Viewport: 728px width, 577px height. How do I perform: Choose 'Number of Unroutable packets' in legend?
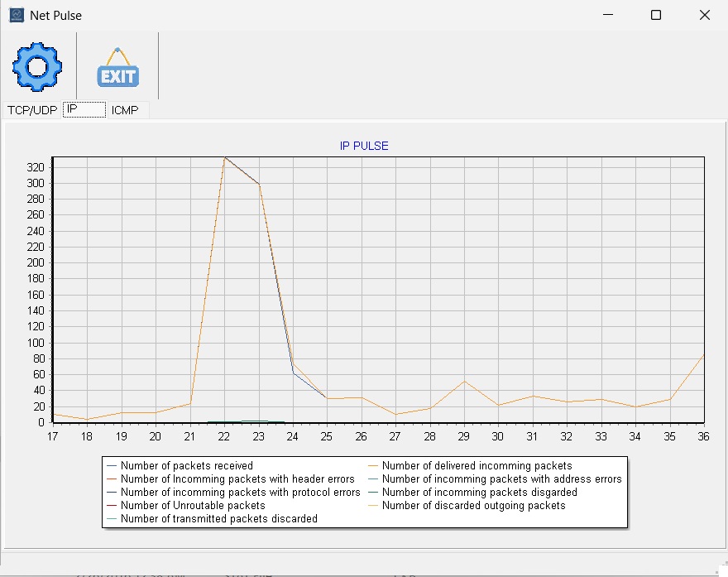[193, 506]
